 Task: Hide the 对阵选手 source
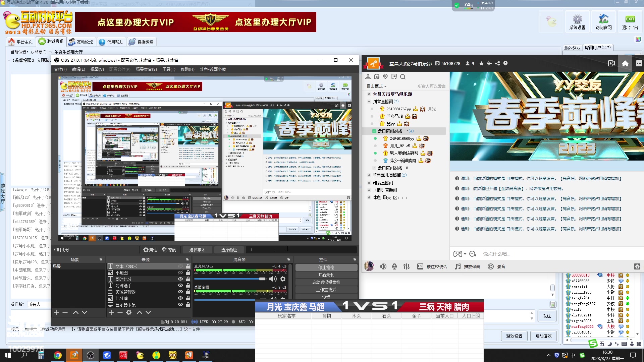pyautogui.click(x=180, y=285)
